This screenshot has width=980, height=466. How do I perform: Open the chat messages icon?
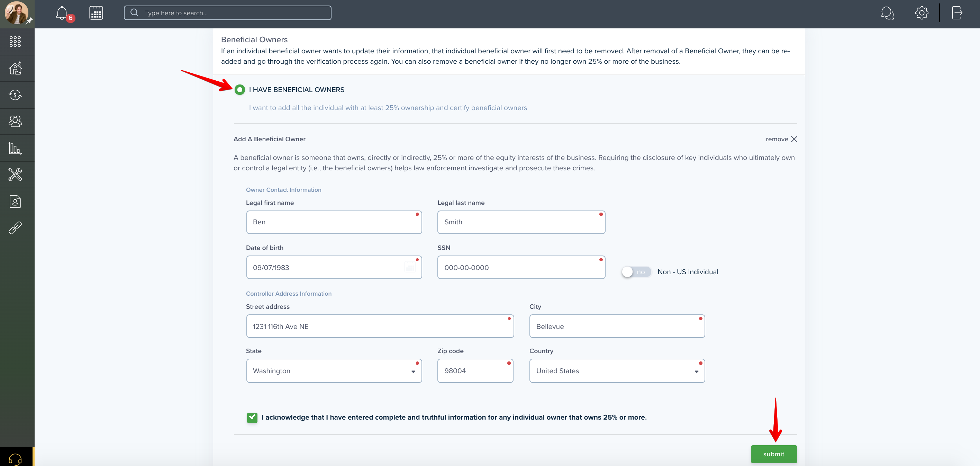[887, 13]
